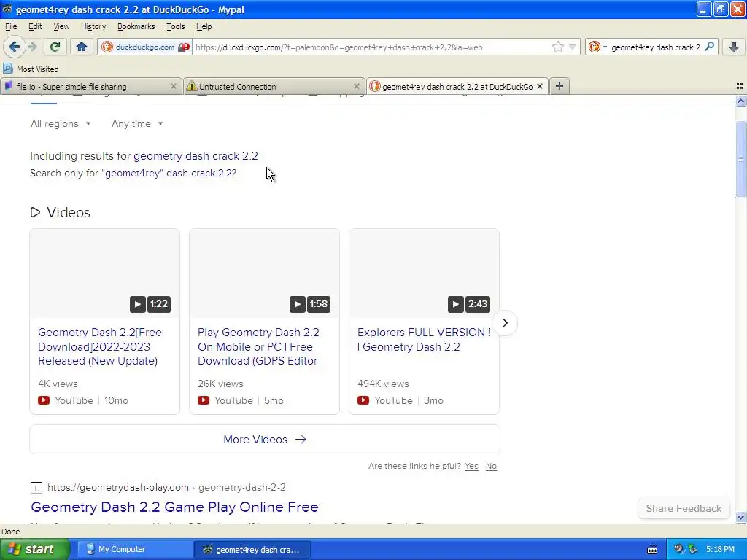The width and height of the screenshot is (747, 560).
Task: Click the geometrydash-play.com site favicon
Action: (36, 488)
